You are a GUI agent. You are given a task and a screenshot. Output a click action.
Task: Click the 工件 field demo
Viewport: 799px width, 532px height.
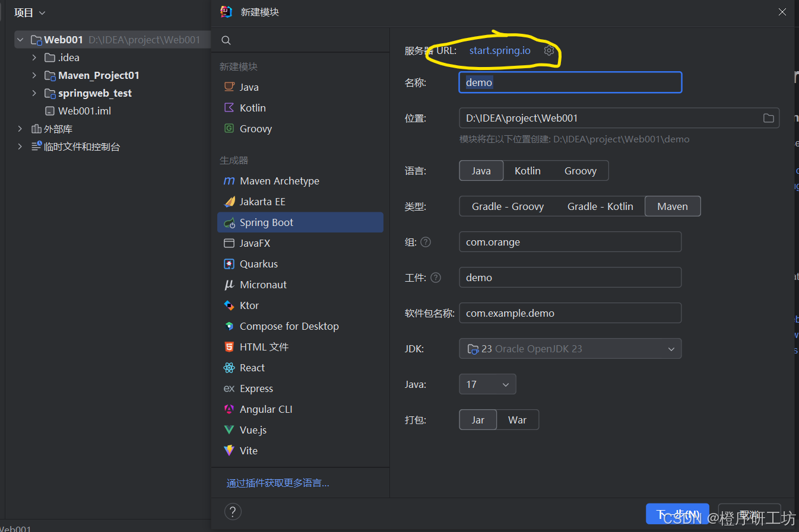click(x=570, y=278)
